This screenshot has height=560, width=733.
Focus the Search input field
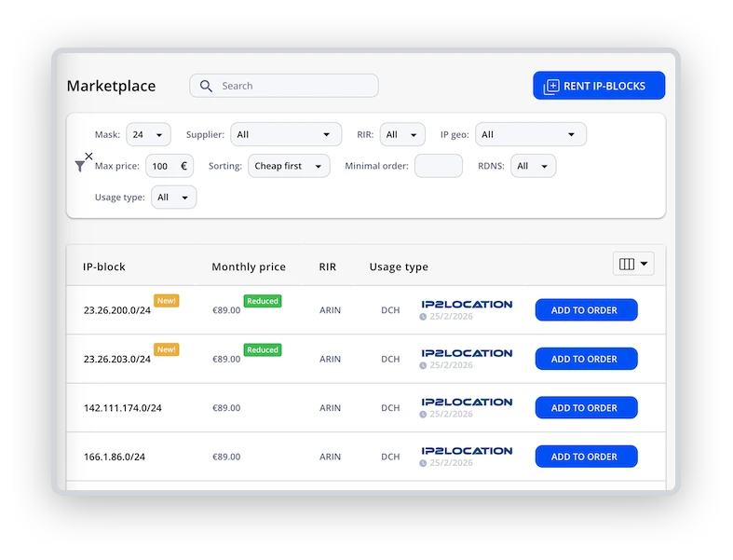point(284,86)
